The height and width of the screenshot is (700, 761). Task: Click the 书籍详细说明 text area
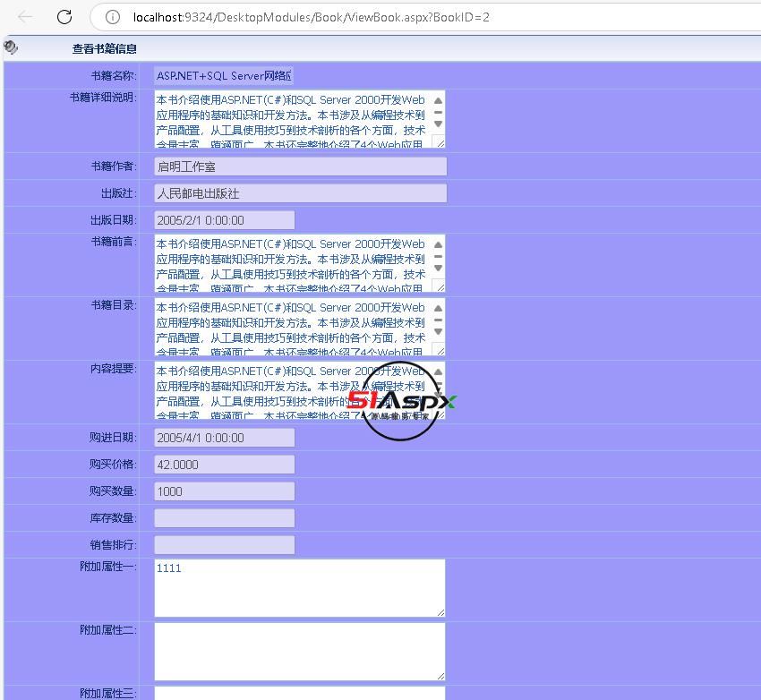[x=299, y=119]
